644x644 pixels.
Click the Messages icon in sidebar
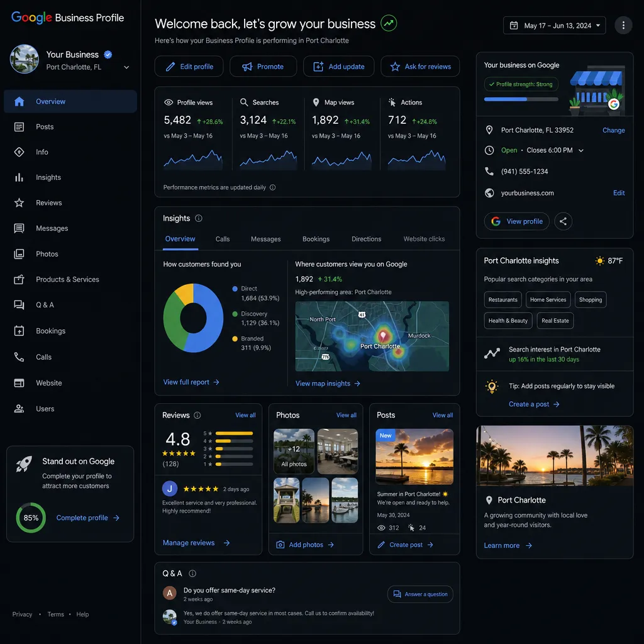(19, 228)
